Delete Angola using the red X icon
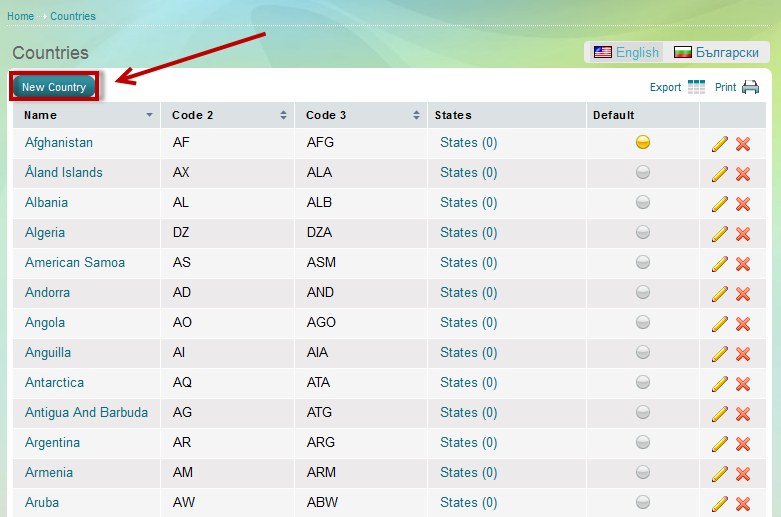 [743, 324]
